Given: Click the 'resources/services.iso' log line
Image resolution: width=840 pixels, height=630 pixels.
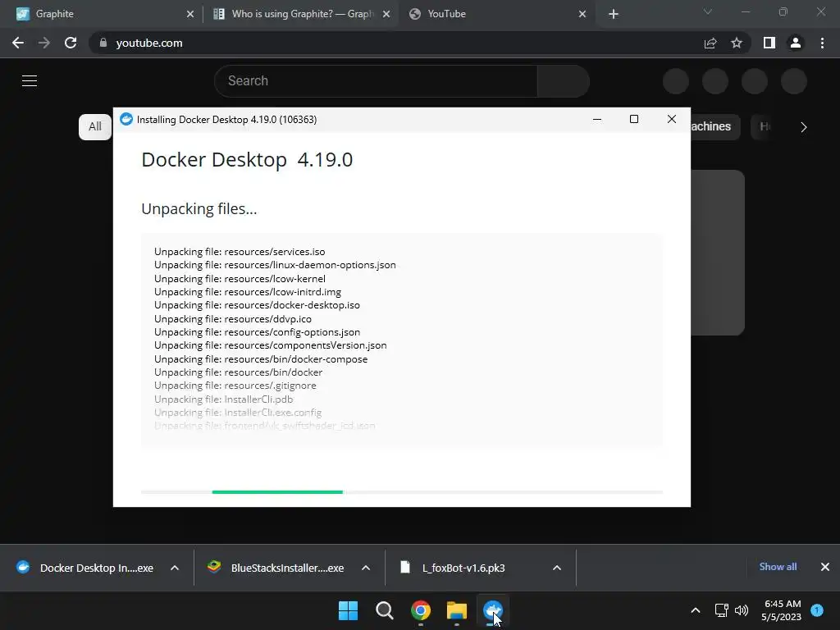Looking at the screenshot, I should point(240,252).
